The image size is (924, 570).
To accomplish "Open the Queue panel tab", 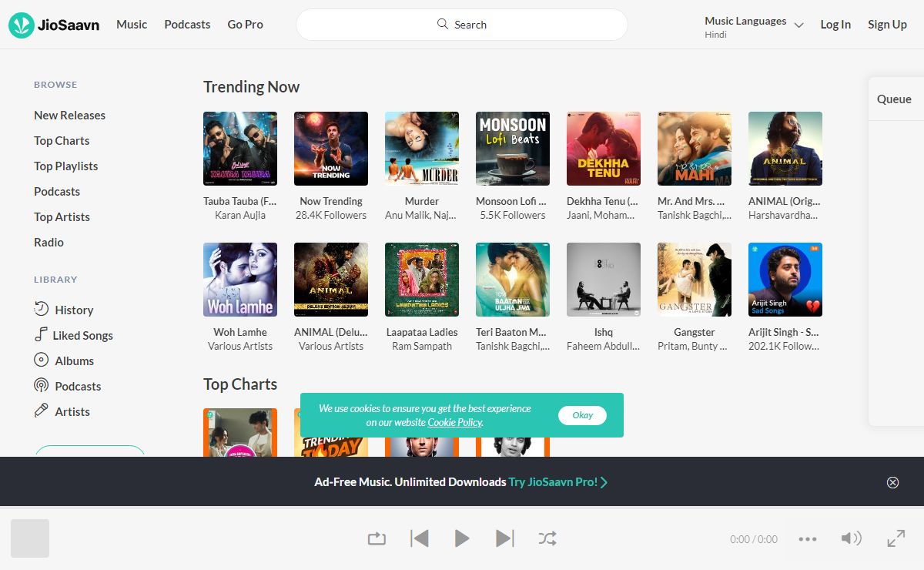I will pyautogui.click(x=894, y=99).
